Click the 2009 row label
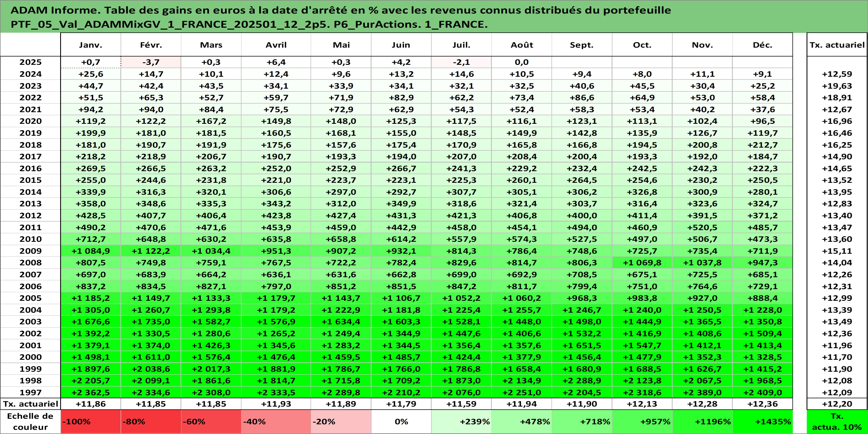868x434 pixels. click(x=30, y=251)
